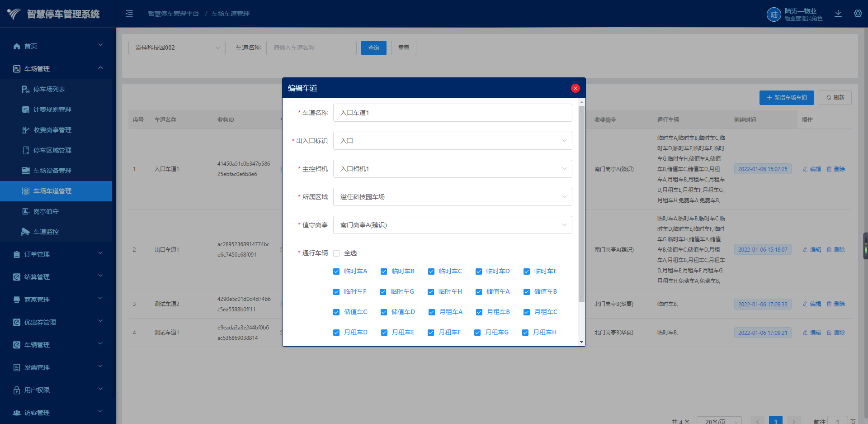
Task: Open the 主控相机 dropdown
Action: click(x=453, y=169)
